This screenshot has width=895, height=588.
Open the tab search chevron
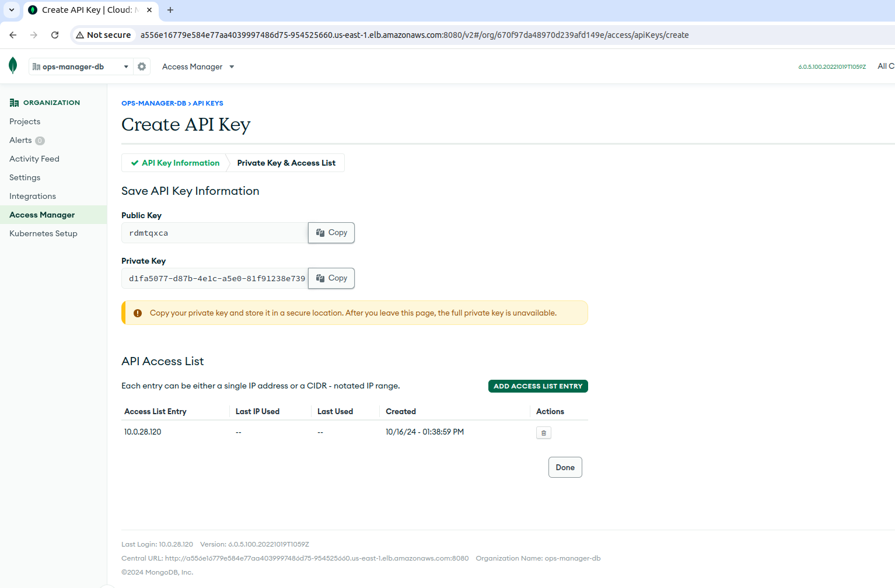point(12,10)
